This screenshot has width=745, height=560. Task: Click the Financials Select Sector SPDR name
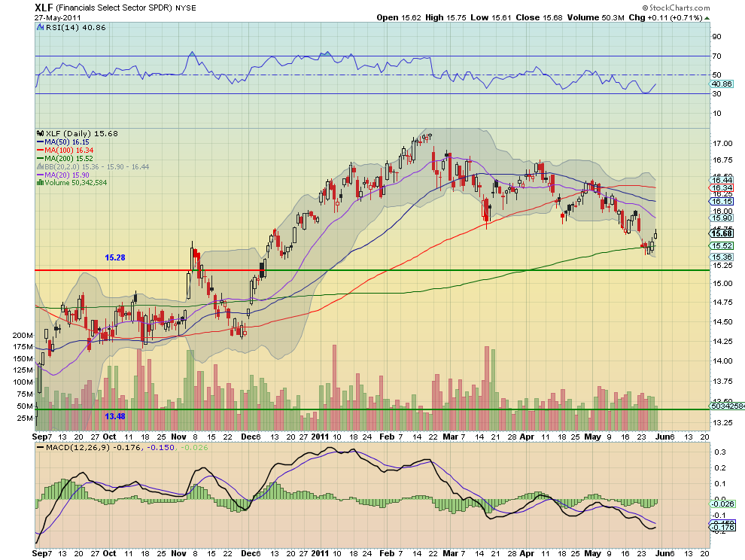point(114,8)
